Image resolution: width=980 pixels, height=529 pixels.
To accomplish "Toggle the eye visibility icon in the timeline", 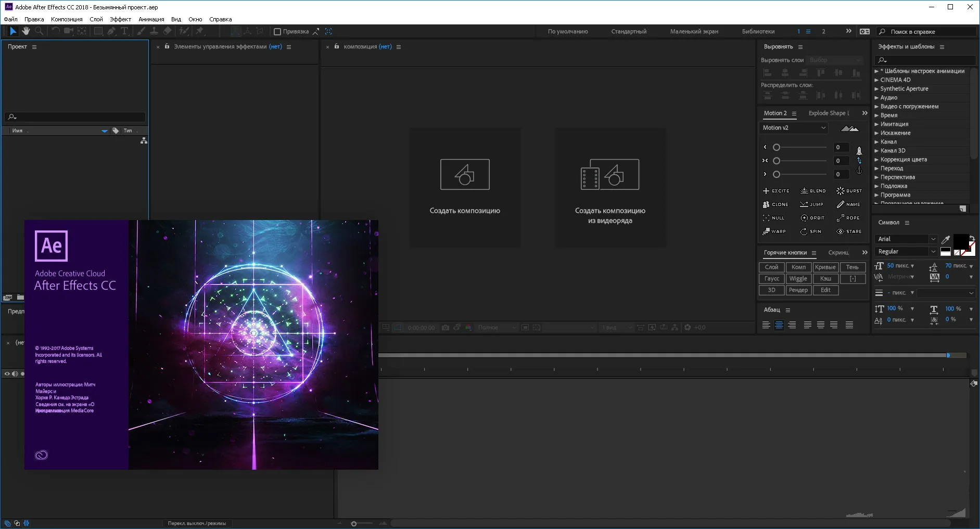I will 7,373.
